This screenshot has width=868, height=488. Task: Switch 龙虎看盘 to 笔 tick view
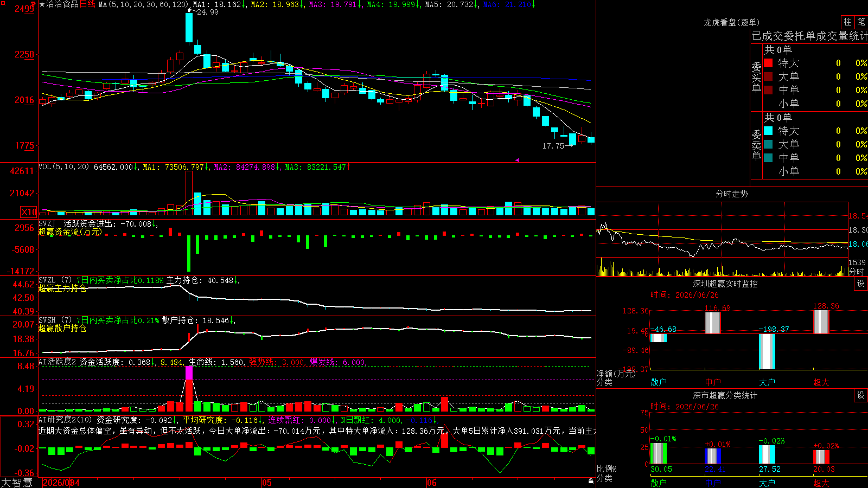(861, 22)
